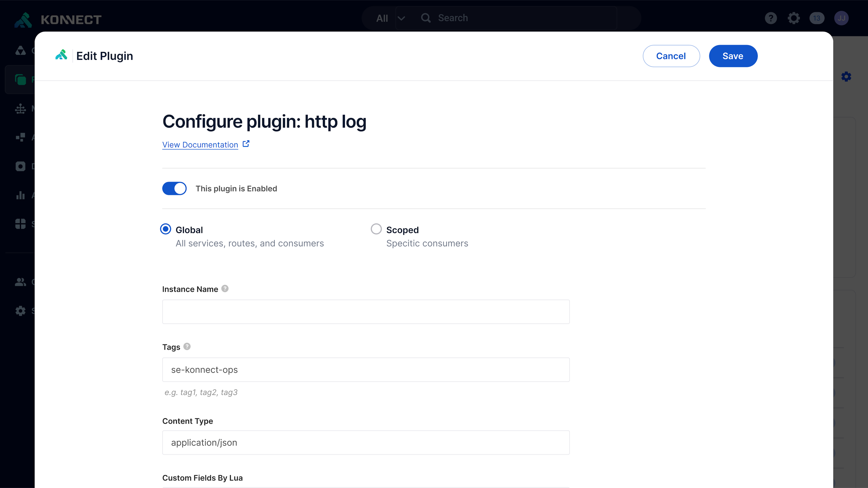The width and height of the screenshot is (868, 488).
Task: Click the Edit Plugin Kong logo icon
Action: pyautogui.click(x=61, y=55)
